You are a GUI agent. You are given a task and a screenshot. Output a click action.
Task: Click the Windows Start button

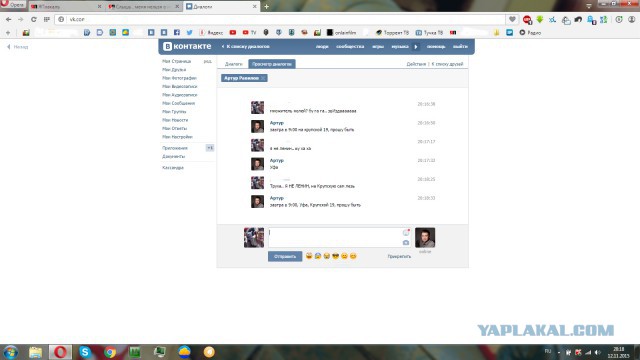point(11,352)
